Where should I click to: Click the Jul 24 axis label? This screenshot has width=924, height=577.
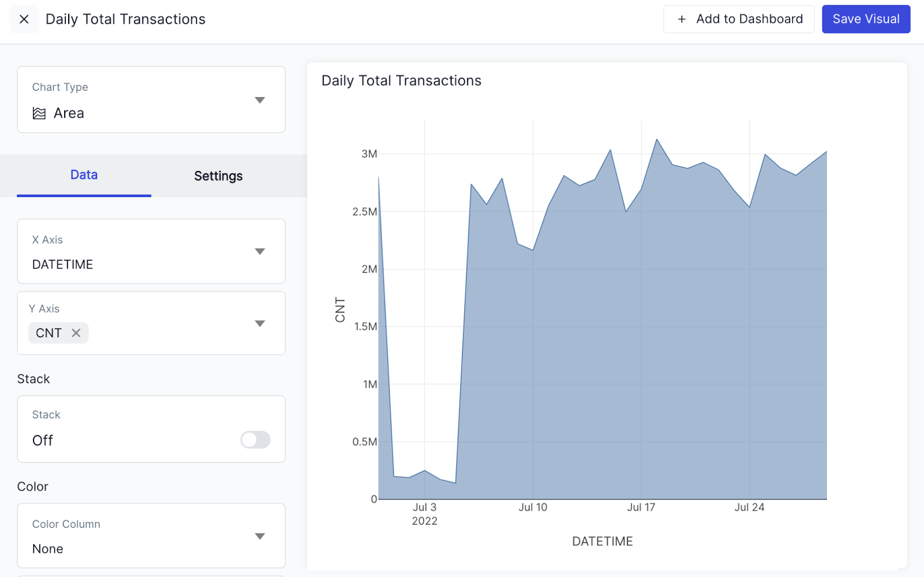coord(749,507)
